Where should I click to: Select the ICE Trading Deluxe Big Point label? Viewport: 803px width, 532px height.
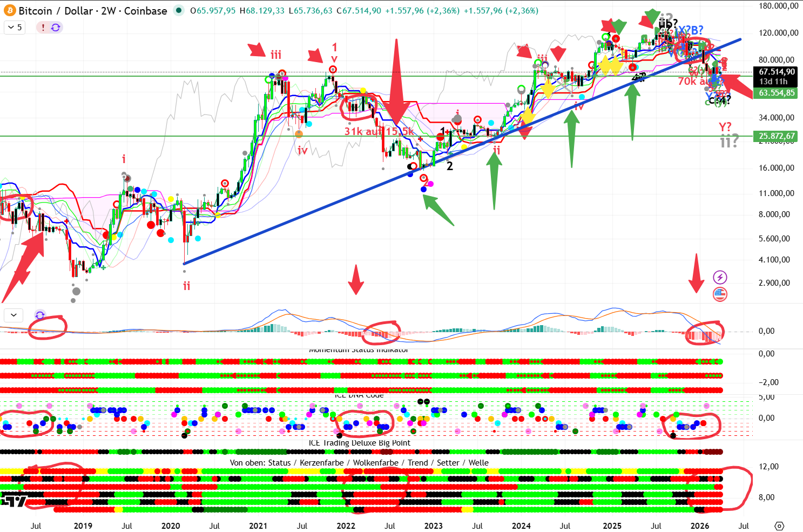[359, 443]
